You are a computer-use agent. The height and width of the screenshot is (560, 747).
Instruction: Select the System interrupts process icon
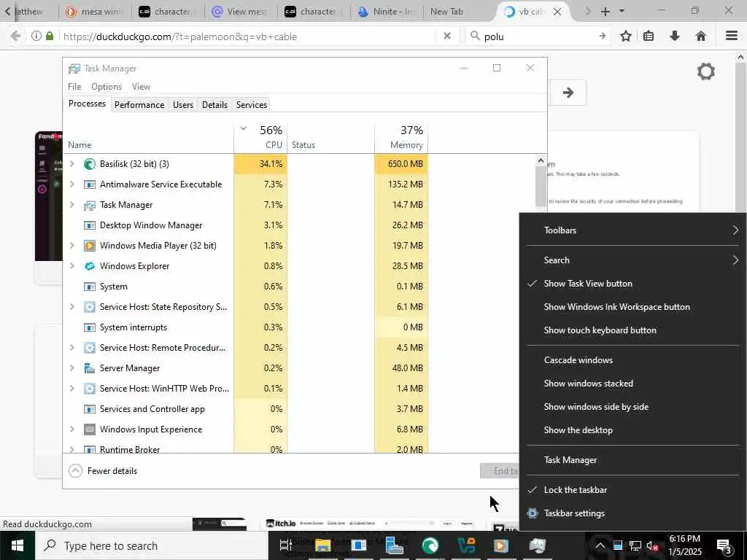coord(90,327)
